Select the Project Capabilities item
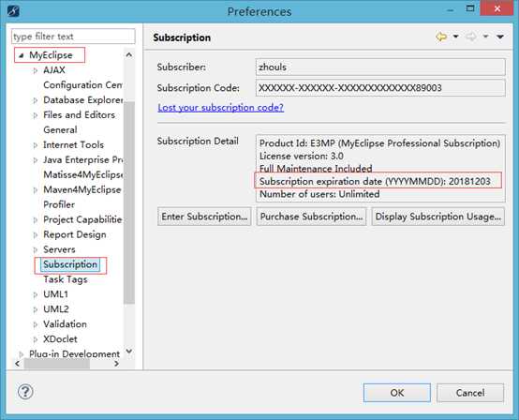The height and width of the screenshot is (420, 519). pos(82,219)
